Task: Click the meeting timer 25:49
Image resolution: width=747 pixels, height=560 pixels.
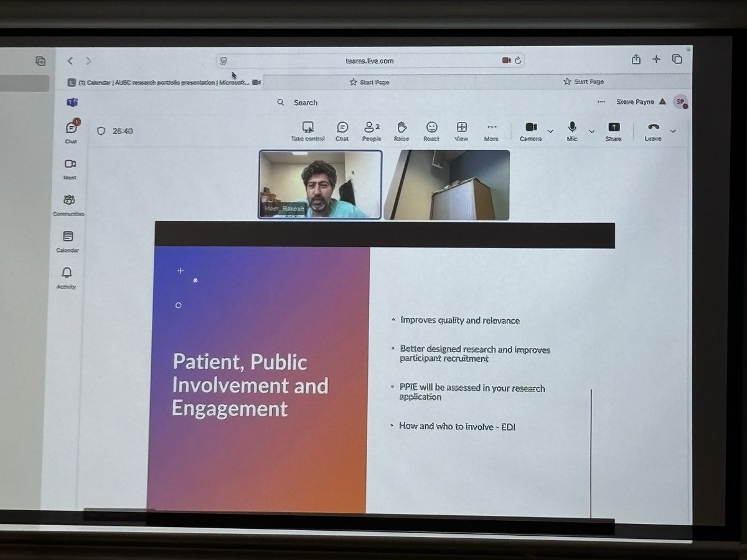Action: click(122, 131)
